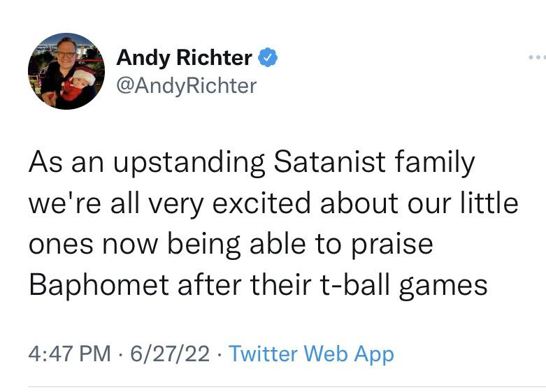Viewport: 546px width, 392px height.
Task: Open Andy Richter's profile picture
Action: (x=66, y=71)
